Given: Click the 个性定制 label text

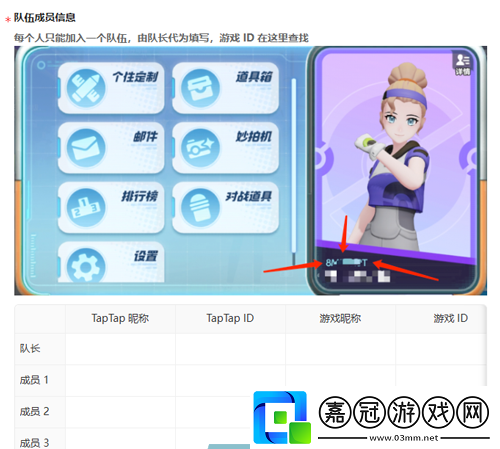Looking at the screenshot, I should (x=135, y=77).
